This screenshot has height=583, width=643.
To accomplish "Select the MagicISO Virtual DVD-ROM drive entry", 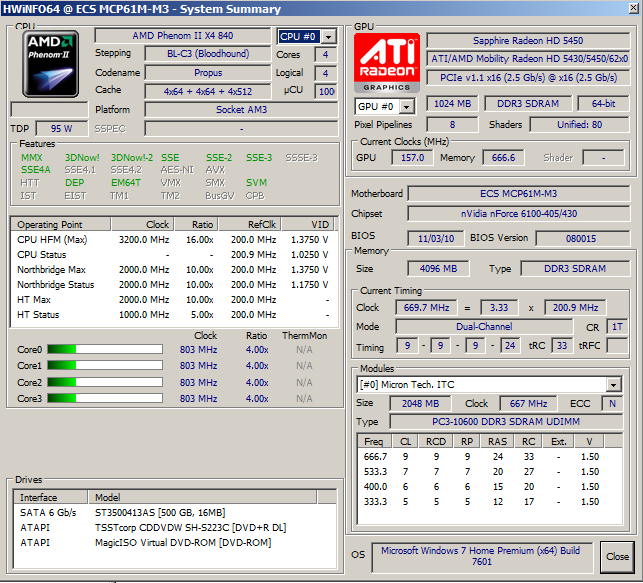I will (x=175, y=543).
